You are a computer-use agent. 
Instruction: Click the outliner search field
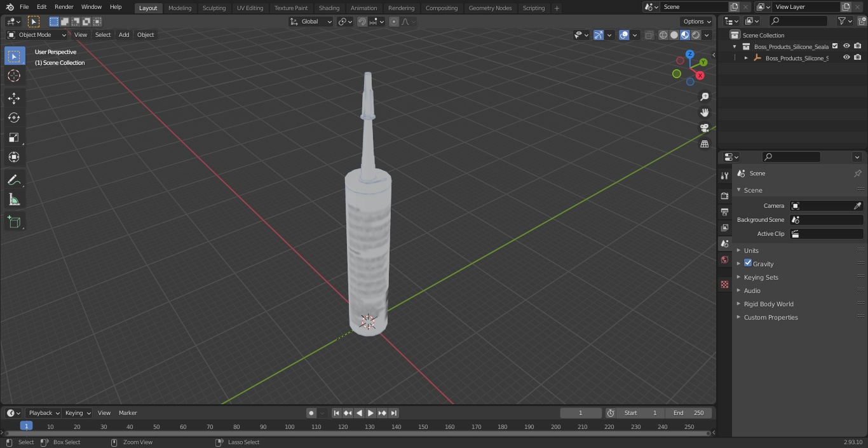[x=798, y=21]
